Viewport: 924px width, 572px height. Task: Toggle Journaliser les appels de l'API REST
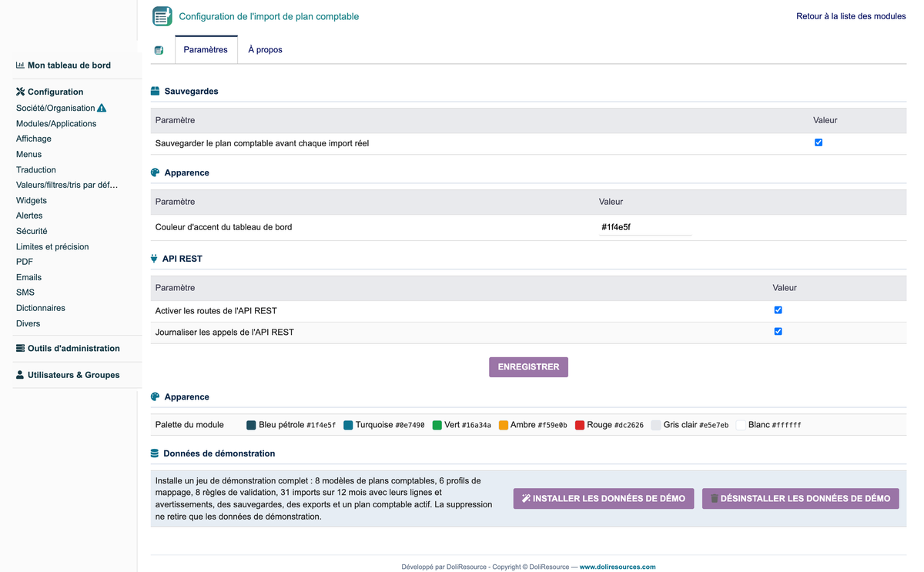778,332
